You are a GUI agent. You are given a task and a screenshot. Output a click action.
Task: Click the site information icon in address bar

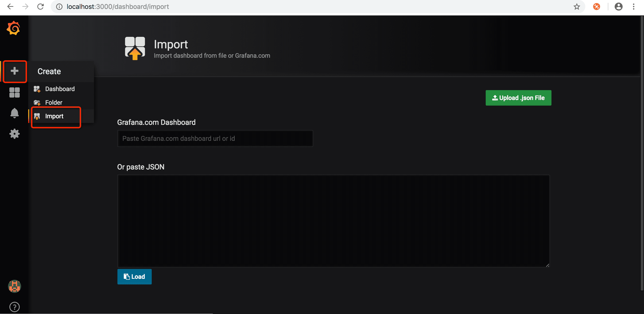click(x=59, y=7)
